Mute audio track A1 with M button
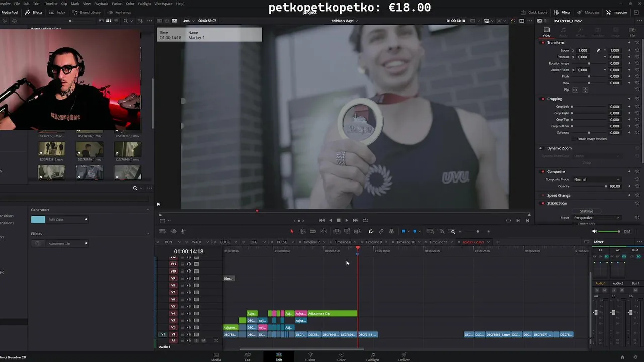 (x=203, y=341)
